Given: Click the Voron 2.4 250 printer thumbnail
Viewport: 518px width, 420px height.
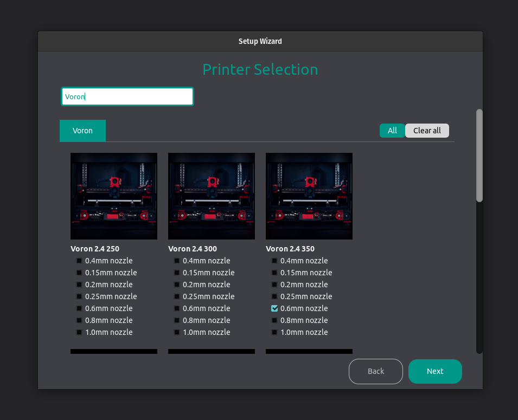Looking at the screenshot, I should 113,196.
